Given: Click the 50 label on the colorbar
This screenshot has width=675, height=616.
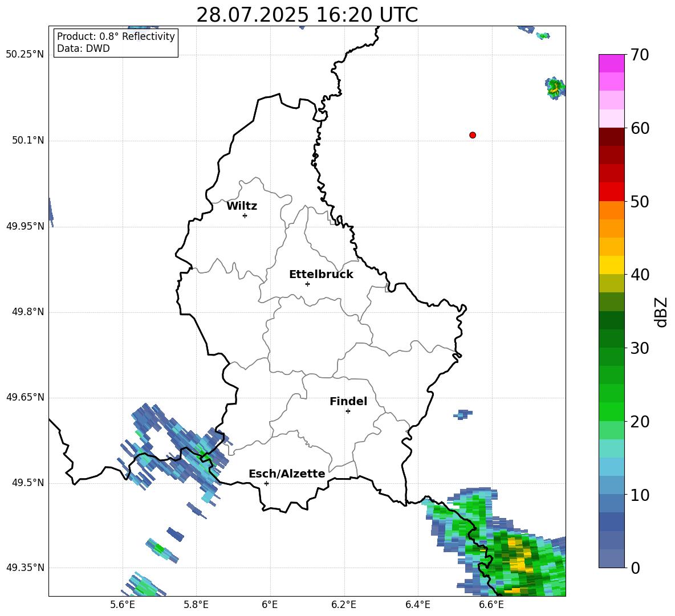Looking at the screenshot, I should coord(640,201).
